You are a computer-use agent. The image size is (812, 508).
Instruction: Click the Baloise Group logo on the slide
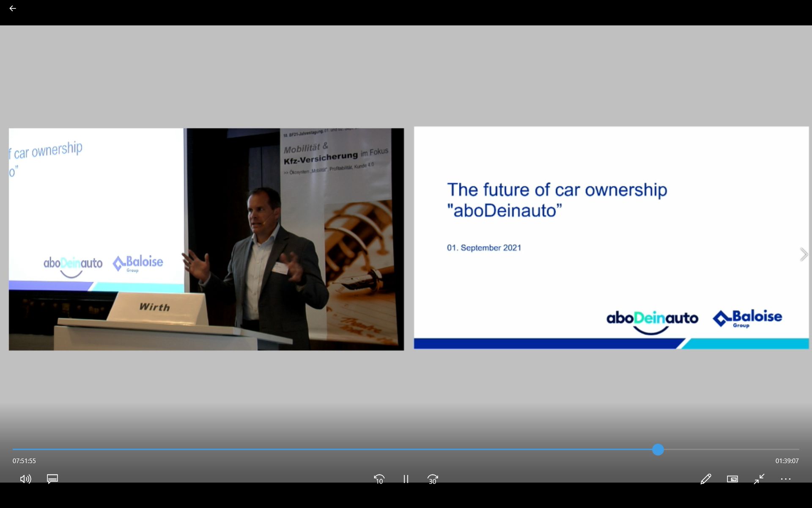(x=747, y=318)
